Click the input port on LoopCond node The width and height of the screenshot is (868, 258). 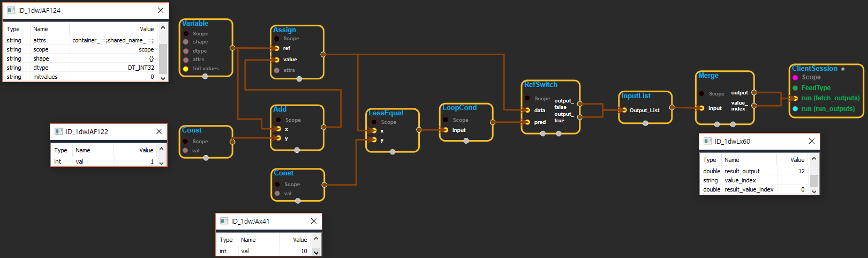(x=446, y=130)
